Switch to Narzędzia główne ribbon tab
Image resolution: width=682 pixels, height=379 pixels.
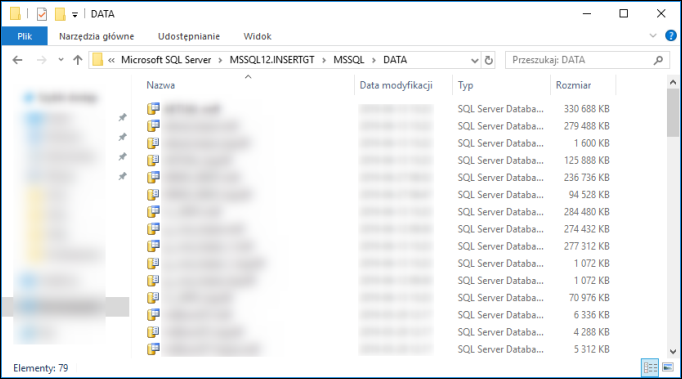coord(97,36)
